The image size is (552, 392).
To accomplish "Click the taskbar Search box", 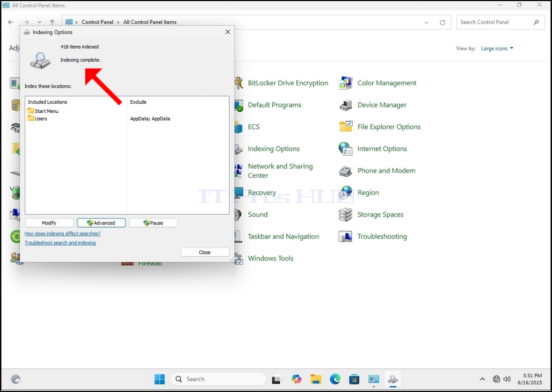I will tap(218, 379).
